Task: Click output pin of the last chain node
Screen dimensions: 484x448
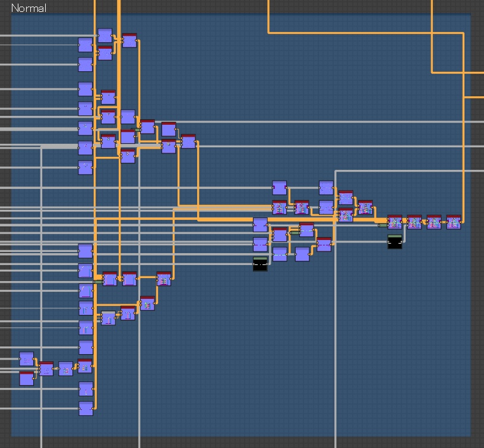Action: coord(461,222)
